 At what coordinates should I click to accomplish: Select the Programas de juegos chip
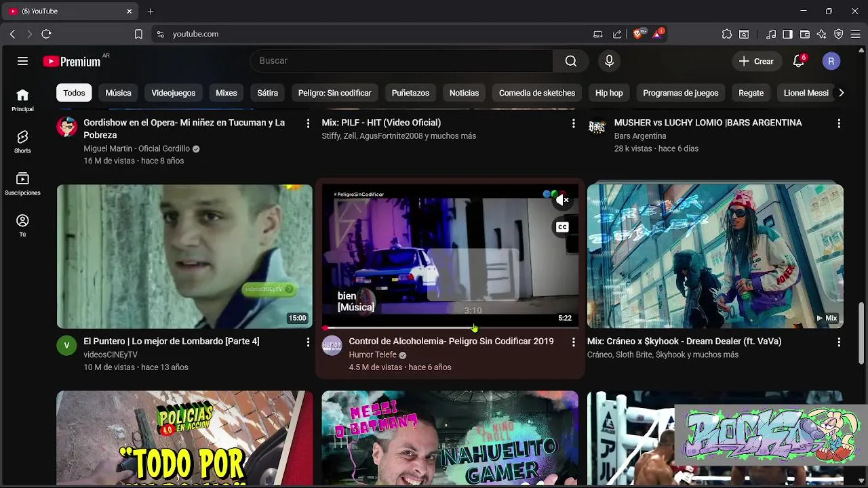click(x=681, y=93)
